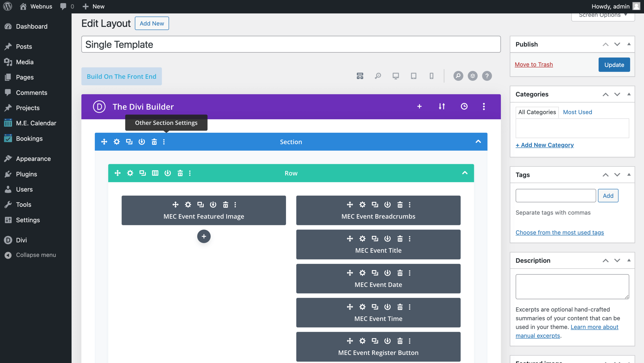Switch to phone preview icon

tap(431, 76)
